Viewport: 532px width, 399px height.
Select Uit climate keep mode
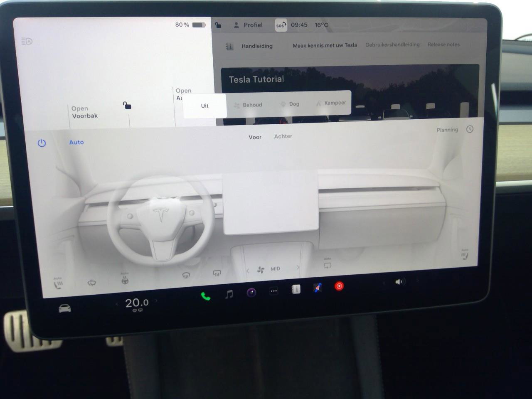[x=204, y=106]
